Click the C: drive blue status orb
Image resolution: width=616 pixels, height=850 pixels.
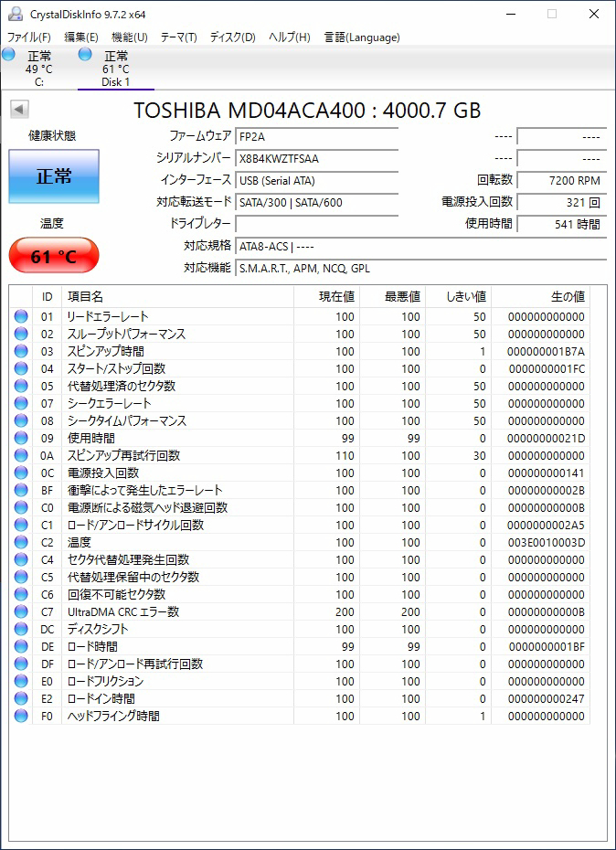pyautogui.click(x=8, y=54)
